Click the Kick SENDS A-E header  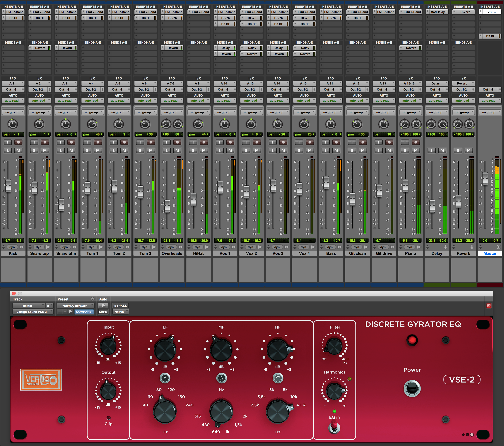13,43
